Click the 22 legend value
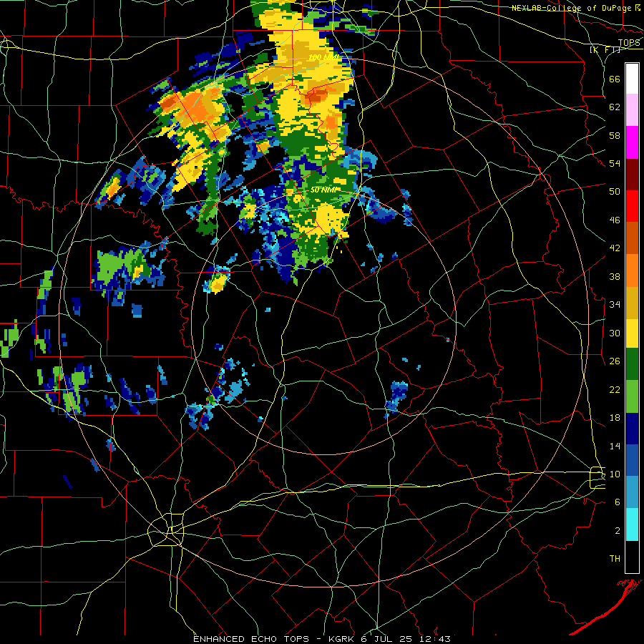This screenshot has width=644, height=644. (615, 389)
